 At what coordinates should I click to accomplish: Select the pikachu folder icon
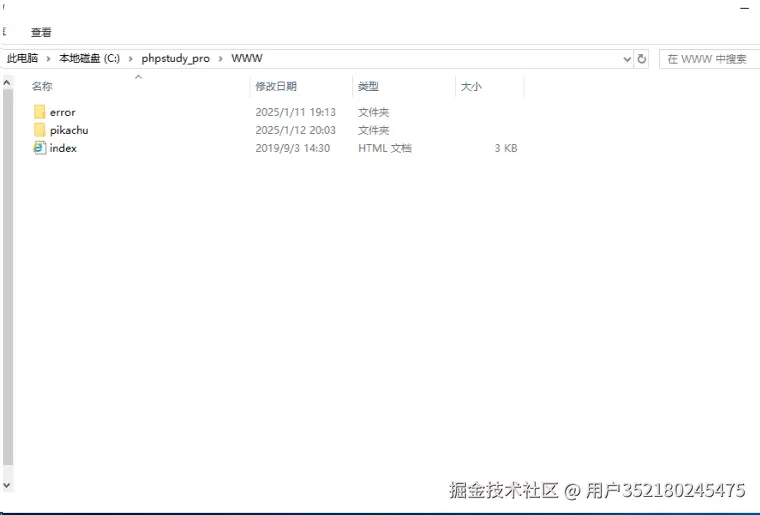pos(40,130)
